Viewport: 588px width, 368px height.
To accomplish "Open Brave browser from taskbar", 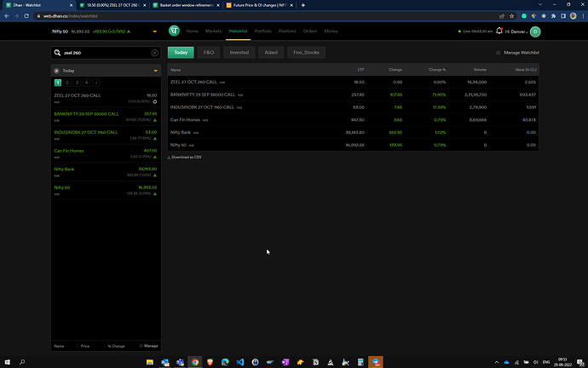I will (210, 362).
